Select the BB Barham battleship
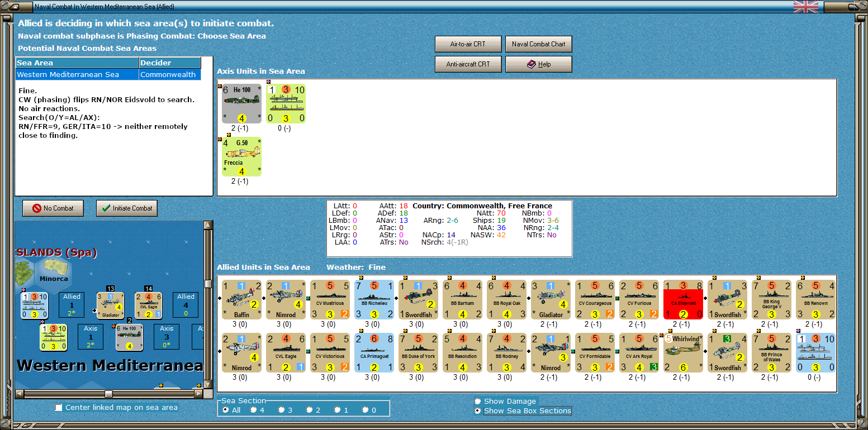Viewport: 868px width, 430px height. click(x=462, y=299)
